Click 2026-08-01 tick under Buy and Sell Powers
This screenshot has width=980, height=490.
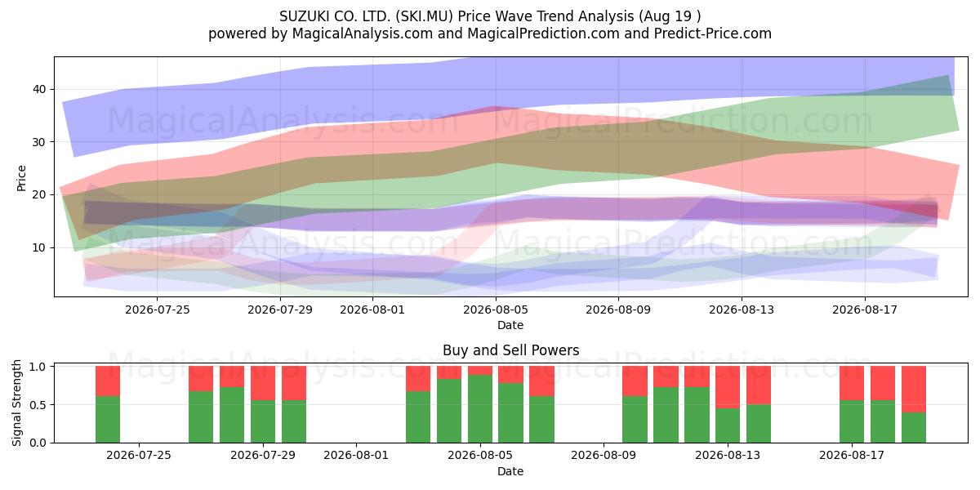tap(356, 455)
